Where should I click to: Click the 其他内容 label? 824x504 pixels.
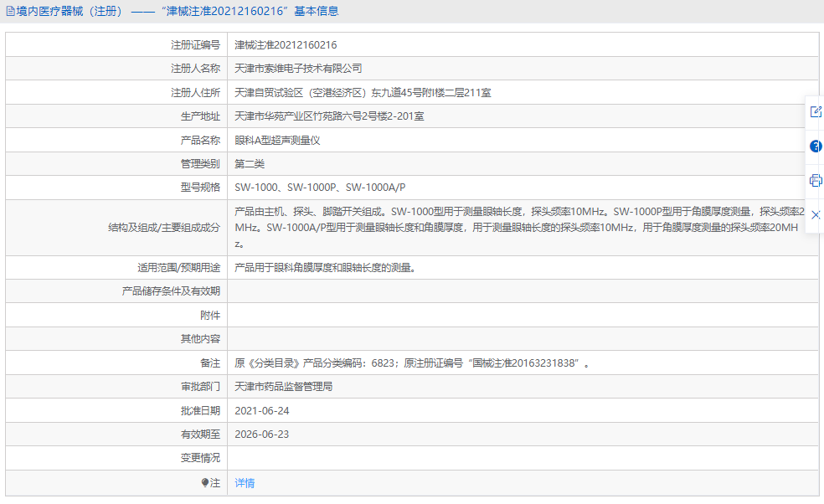click(x=200, y=339)
